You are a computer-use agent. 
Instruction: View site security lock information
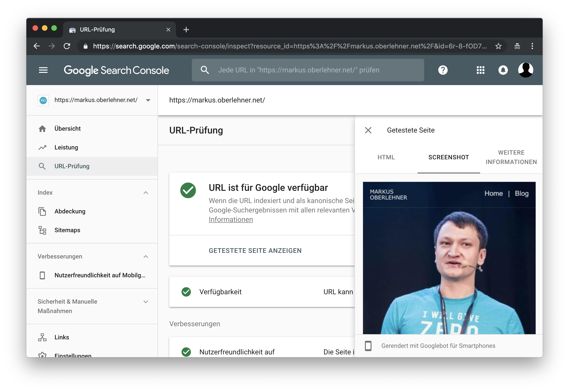[86, 46]
